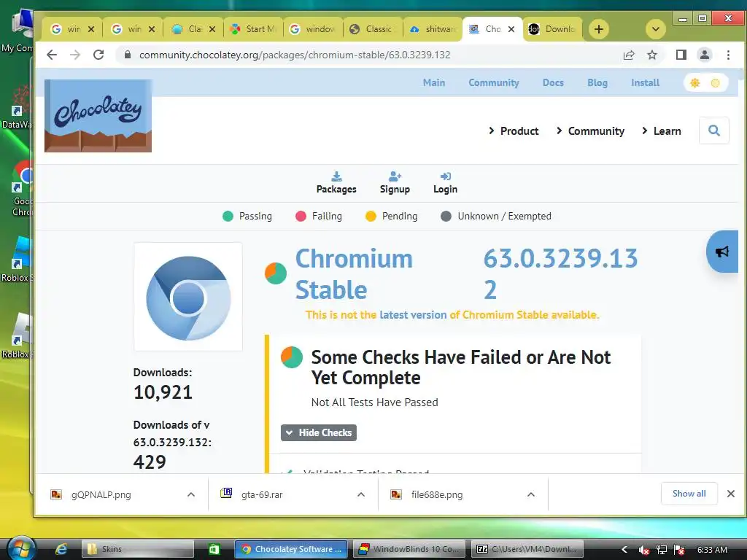Viewport: 747px width, 560px height.
Task: Open the gQPNALP.png downloaded file
Action: click(x=101, y=494)
